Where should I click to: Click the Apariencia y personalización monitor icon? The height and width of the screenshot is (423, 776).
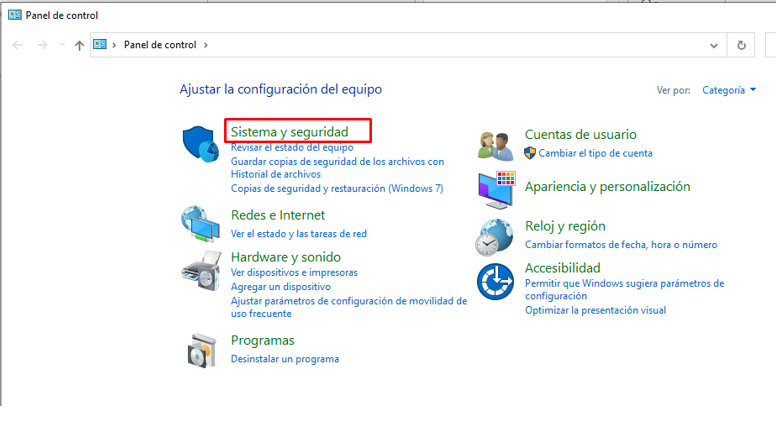[x=496, y=188]
